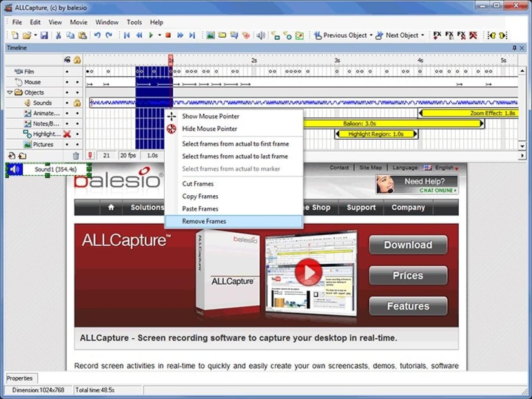Viewport: 532px width, 399px height.
Task: Choose Remove Frames from the context menu
Action: click(204, 221)
